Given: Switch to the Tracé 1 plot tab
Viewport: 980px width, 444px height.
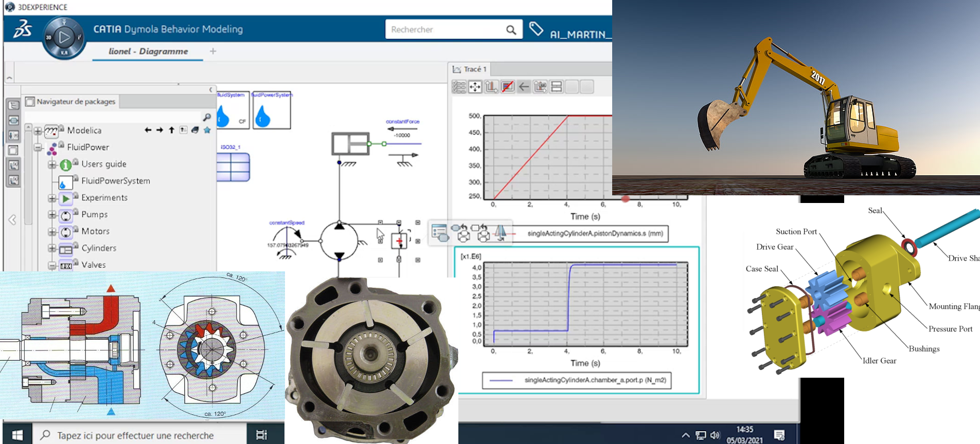Looking at the screenshot, I should 470,69.
